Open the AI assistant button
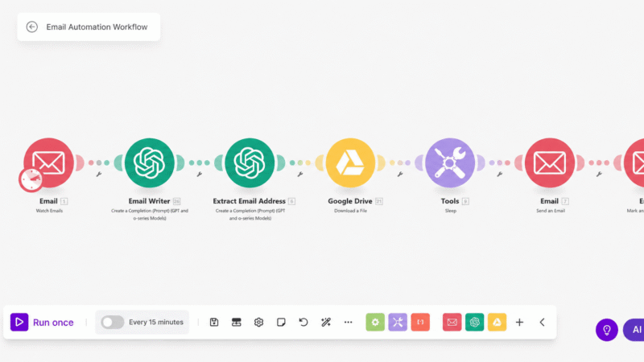This screenshot has height=362, width=644. tap(634, 330)
